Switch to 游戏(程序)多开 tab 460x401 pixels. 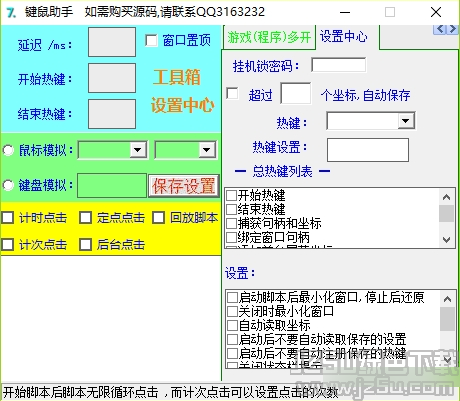click(269, 37)
